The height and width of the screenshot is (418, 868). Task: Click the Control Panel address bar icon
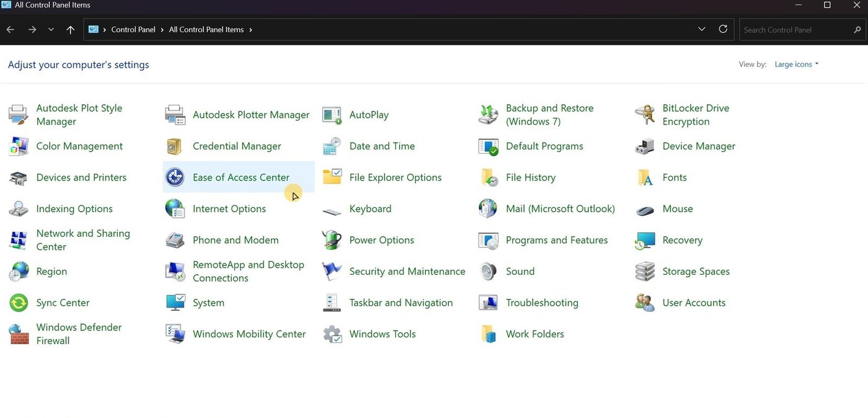click(x=94, y=29)
